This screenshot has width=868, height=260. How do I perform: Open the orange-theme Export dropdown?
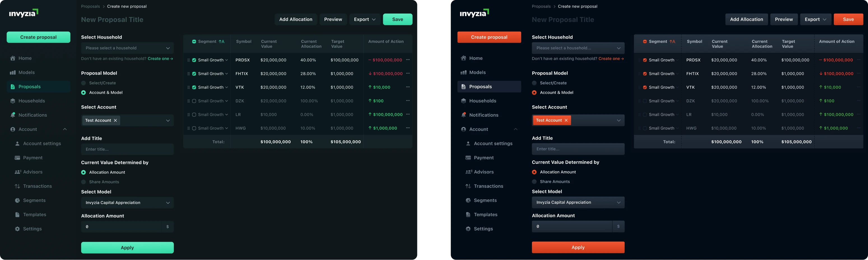click(x=816, y=19)
